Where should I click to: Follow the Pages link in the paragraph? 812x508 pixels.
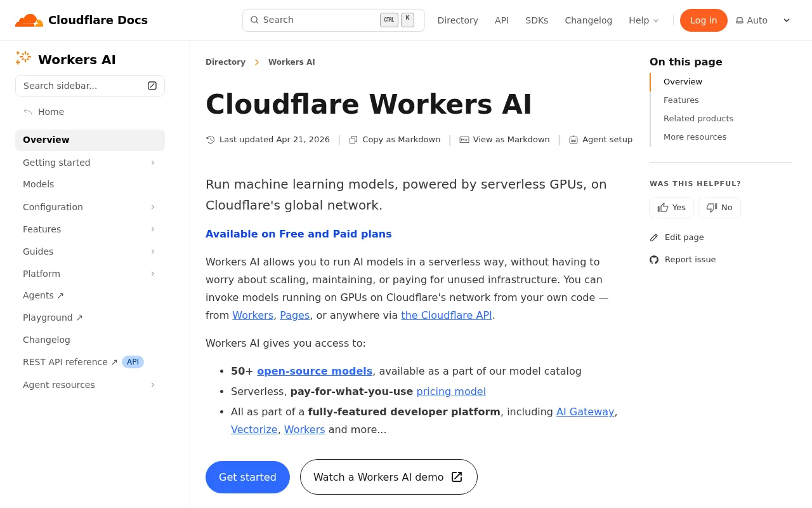[295, 315]
